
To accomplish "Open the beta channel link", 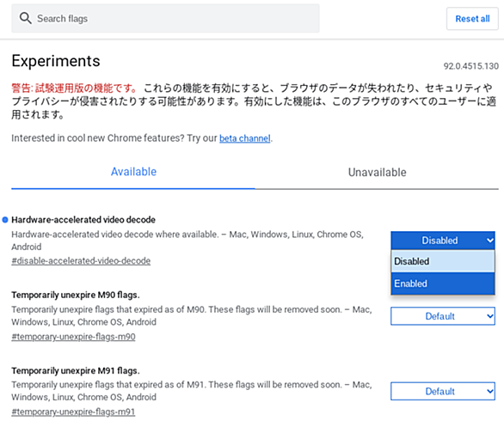I will pos(244,138).
